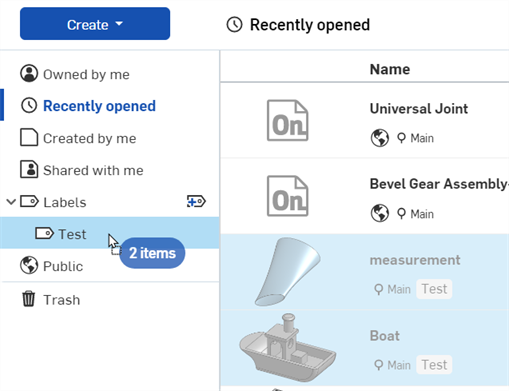Collapse the Labels section chevron
Image resolution: width=509 pixels, height=391 pixels.
[x=11, y=202]
